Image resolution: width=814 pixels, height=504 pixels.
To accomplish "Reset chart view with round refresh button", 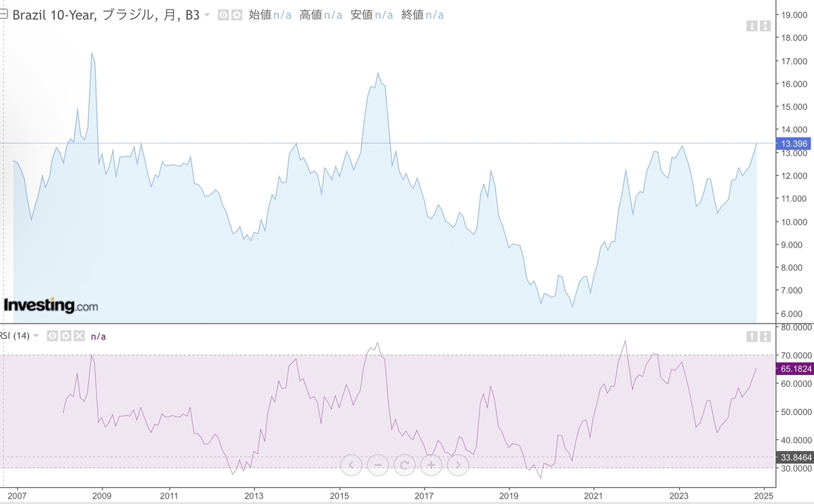I will pyautogui.click(x=404, y=465).
